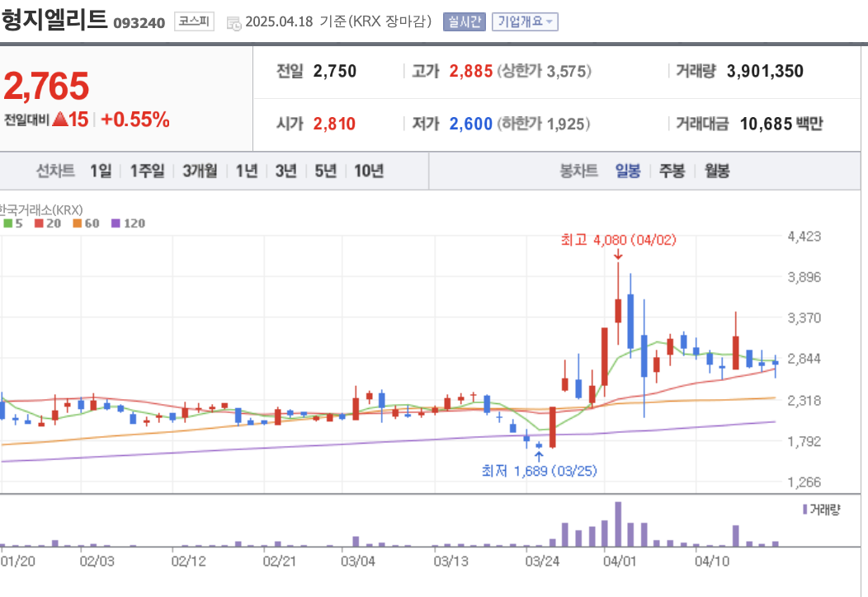Viewport: 868px width, 597px height.
Task: Select the purple 120-day moving average legend marker
Action: pos(117,223)
